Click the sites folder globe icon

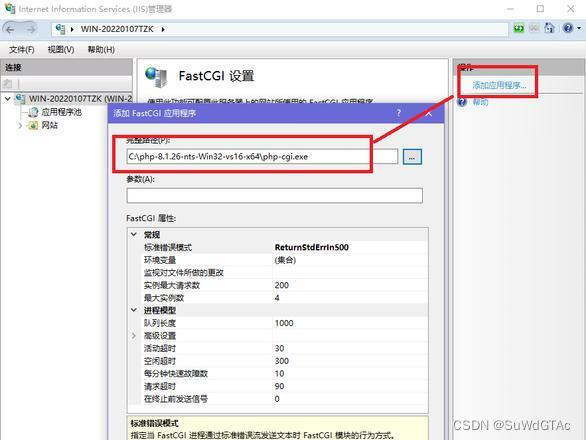click(33, 125)
